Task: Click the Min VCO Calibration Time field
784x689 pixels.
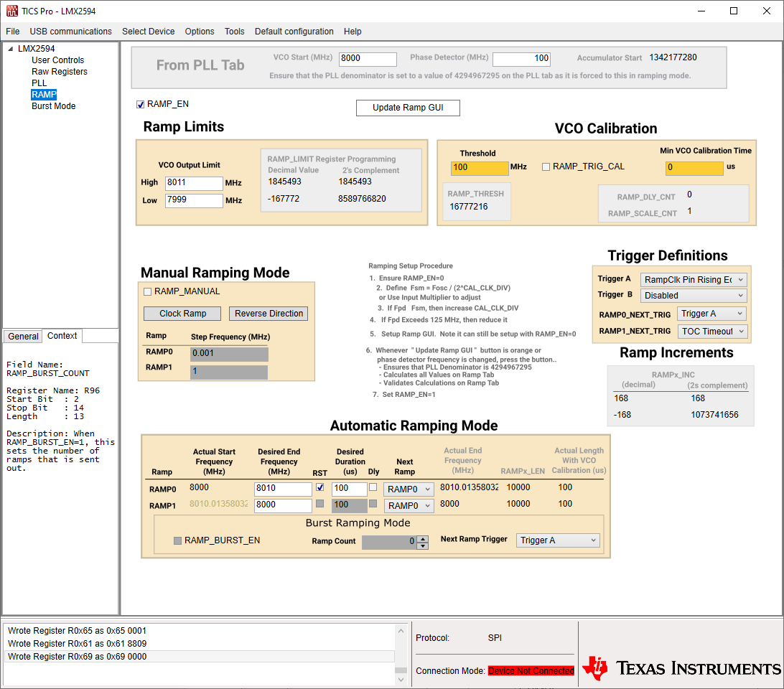Action: pos(694,168)
